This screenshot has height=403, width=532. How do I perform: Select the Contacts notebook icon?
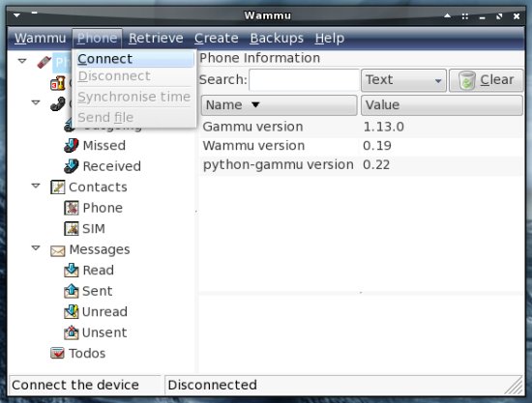(58, 187)
